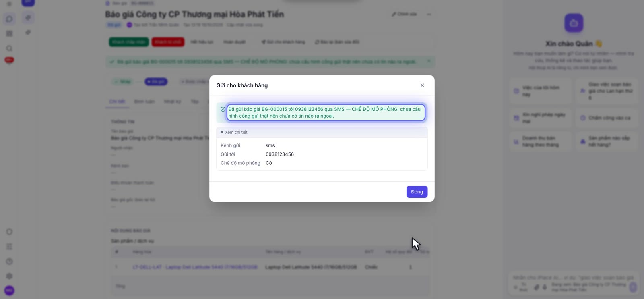The image size is (644, 299).
Task: Click the green "Khách chấp nhận" button
Action: coord(129,42)
